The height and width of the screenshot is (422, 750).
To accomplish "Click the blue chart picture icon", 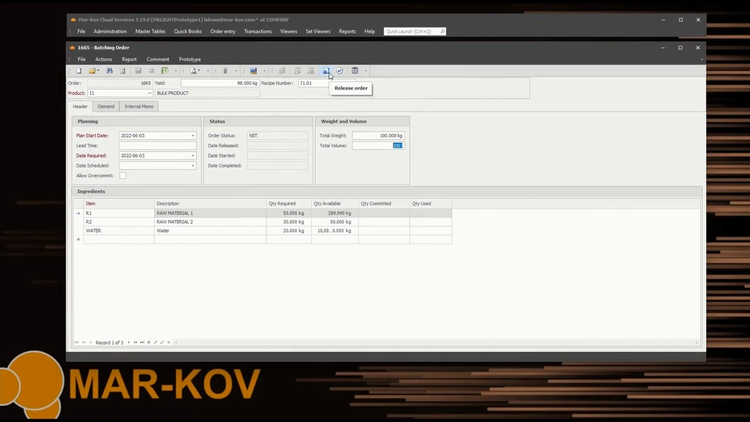I will point(254,71).
